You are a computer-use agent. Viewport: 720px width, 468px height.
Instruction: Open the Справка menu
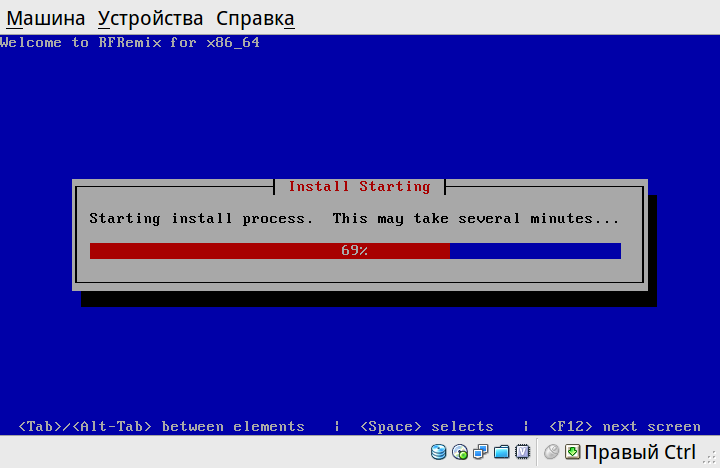point(255,18)
